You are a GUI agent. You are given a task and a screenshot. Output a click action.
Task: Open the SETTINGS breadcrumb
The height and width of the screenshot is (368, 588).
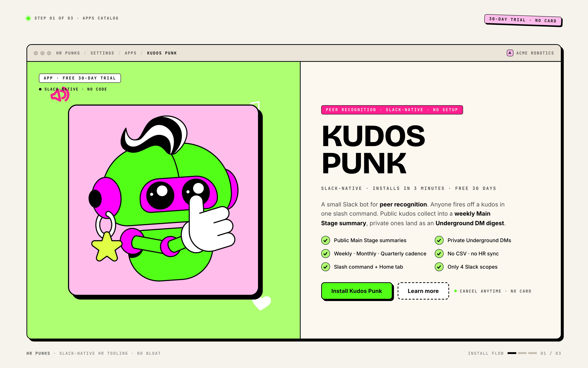[x=102, y=53]
